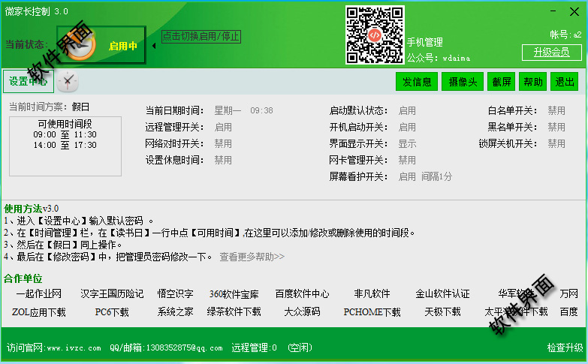Image resolution: width=588 pixels, height=364 pixels.
Task: Open the 百度软件中心 partner link
Action: click(x=302, y=293)
